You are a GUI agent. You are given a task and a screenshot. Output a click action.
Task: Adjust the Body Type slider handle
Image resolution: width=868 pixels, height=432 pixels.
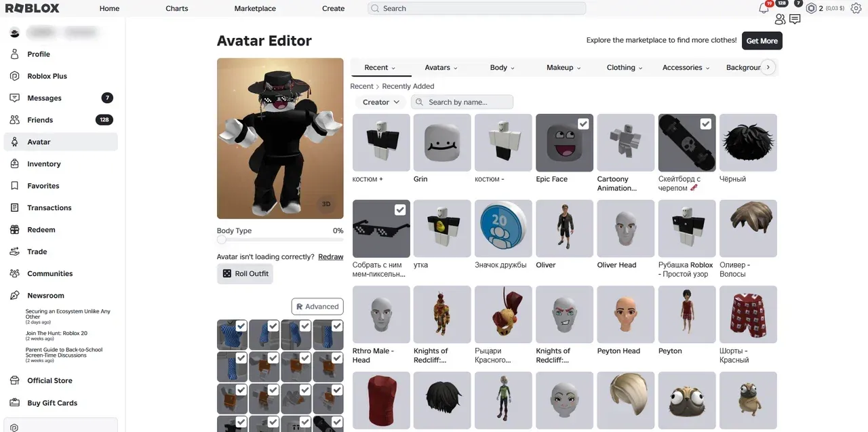tap(222, 239)
